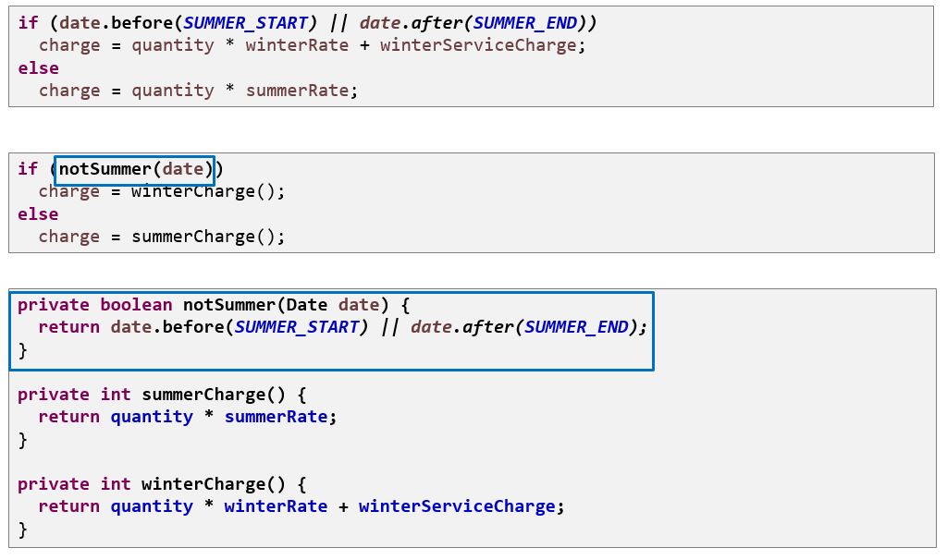Viewport: 947px width, 560px height.
Task: Click the line "private int summerCharge() {"
Action: point(162,395)
